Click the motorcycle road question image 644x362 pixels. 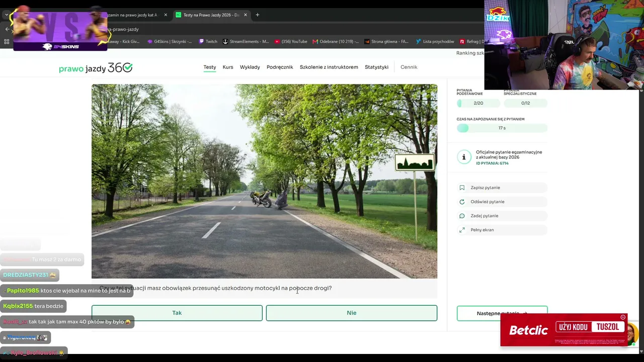tap(265, 181)
